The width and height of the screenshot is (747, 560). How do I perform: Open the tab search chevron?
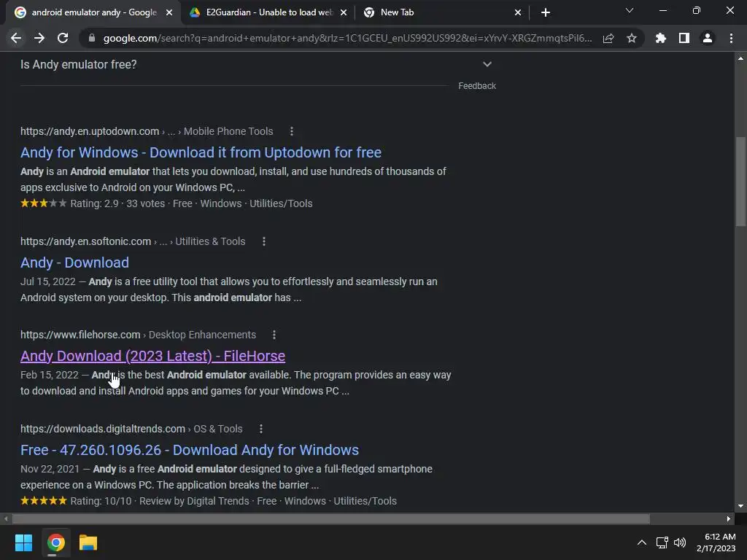tap(630, 10)
